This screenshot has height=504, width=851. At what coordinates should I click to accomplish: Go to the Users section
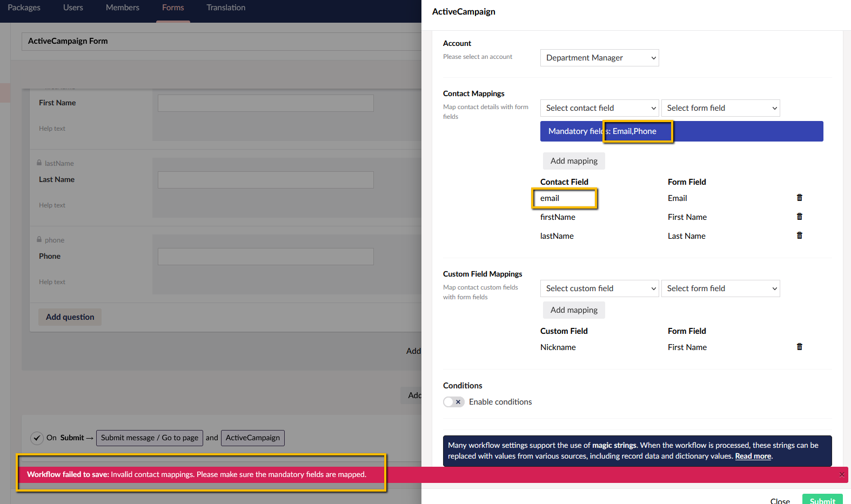click(73, 8)
